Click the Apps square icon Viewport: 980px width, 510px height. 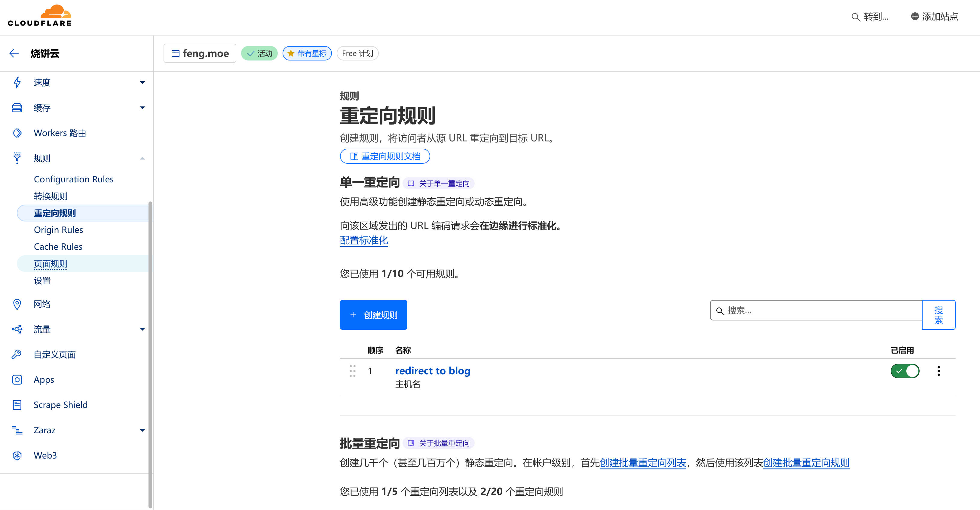(17, 380)
